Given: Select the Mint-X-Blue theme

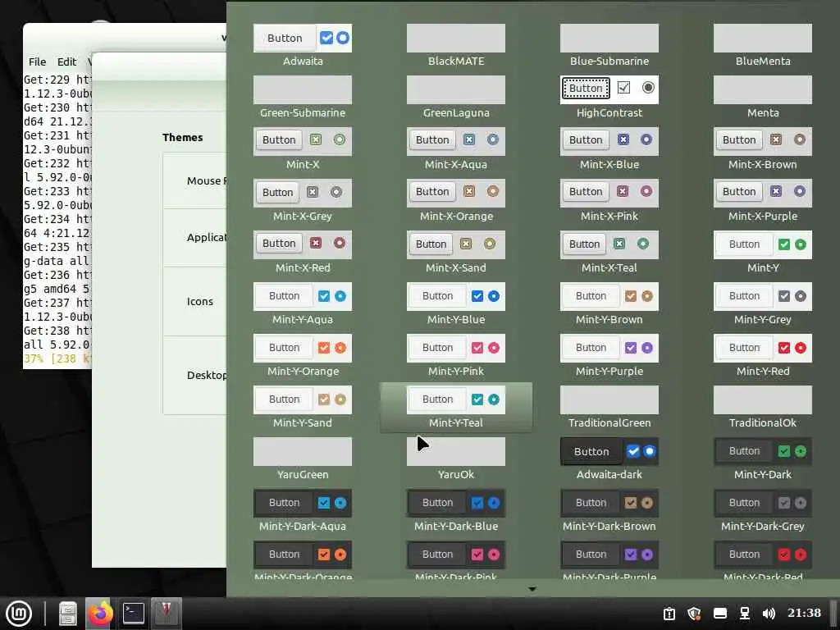Looking at the screenshot, I should pyautogui.click(x=609, y=149).
